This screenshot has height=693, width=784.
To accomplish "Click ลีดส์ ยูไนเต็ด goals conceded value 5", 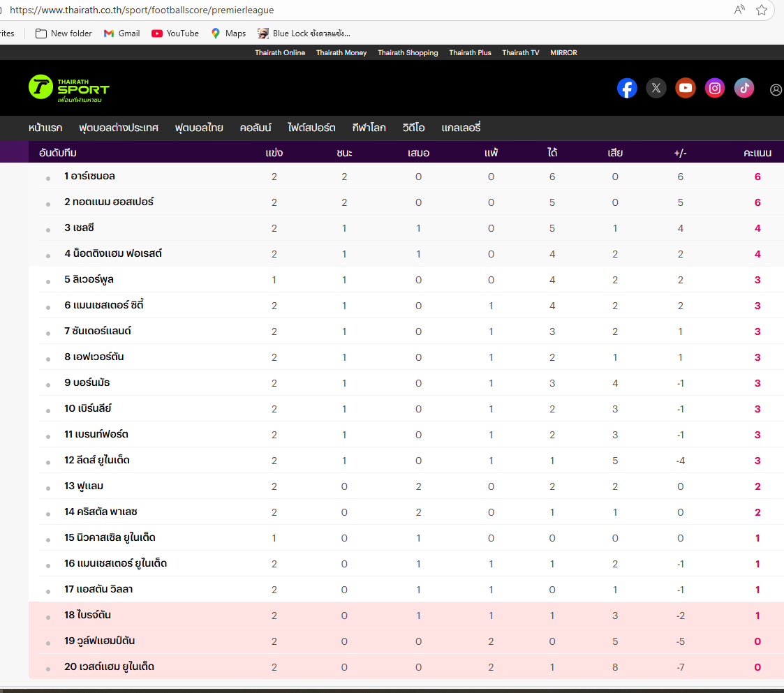I will pos(615,461).
